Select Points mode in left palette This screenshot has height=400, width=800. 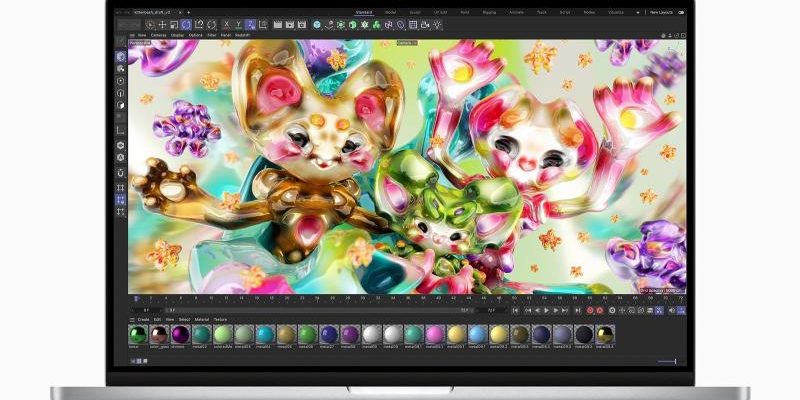click(120, 81)
